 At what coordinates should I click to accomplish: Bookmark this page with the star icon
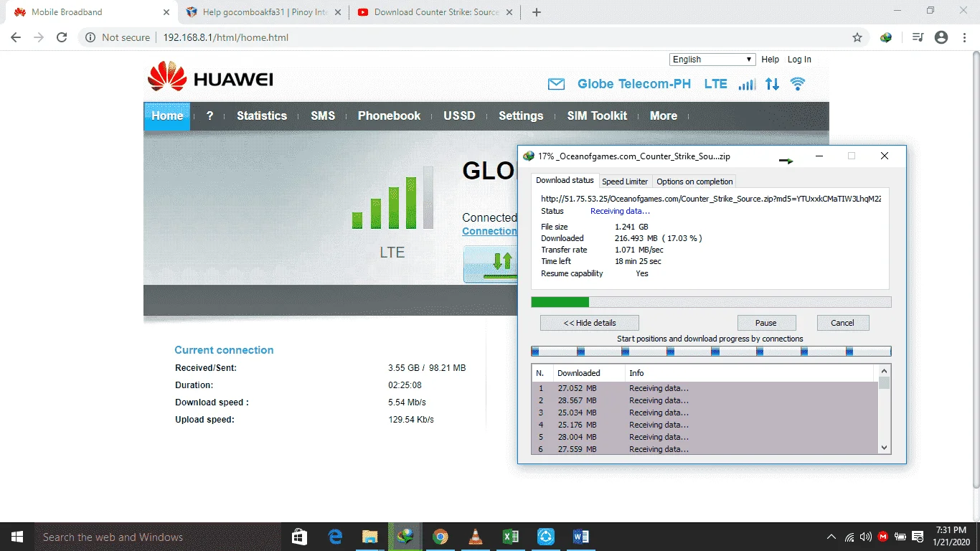click(857, 37)
